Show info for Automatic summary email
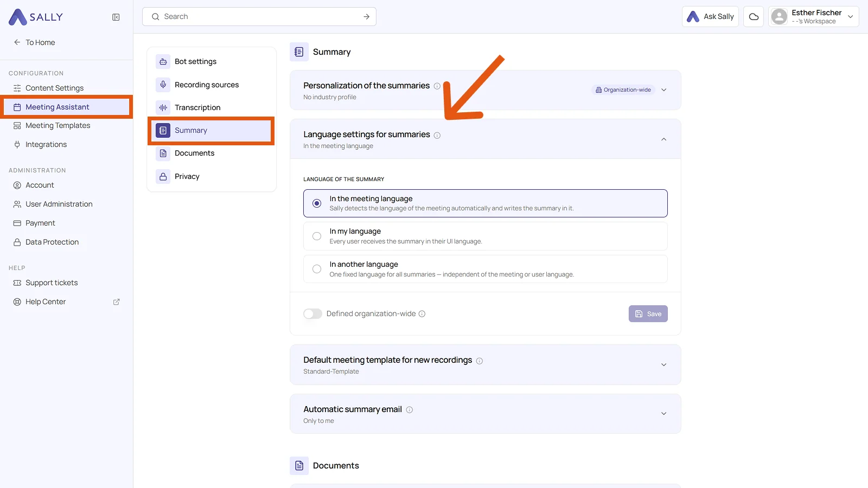 (x=410, y=410)
